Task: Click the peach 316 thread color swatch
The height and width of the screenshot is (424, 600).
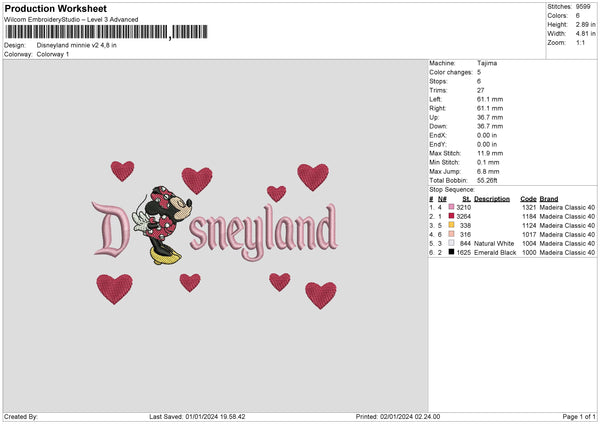Action: point(451,234)
